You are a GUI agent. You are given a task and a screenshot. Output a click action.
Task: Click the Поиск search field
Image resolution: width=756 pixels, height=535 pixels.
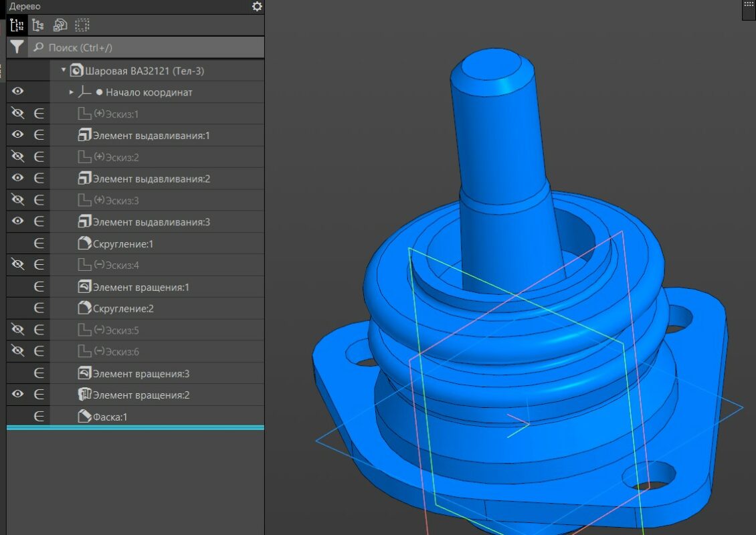[x=147, y=47]
